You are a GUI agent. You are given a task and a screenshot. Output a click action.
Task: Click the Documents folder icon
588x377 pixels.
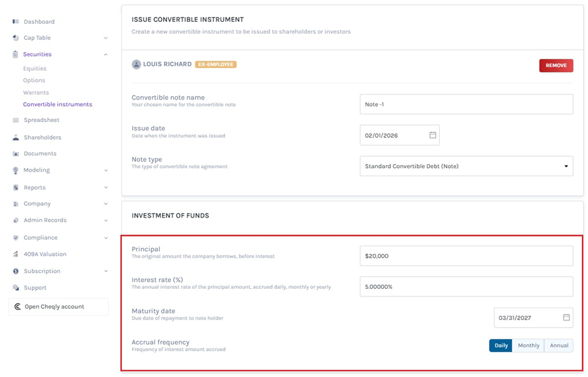(x=16, y=154)
